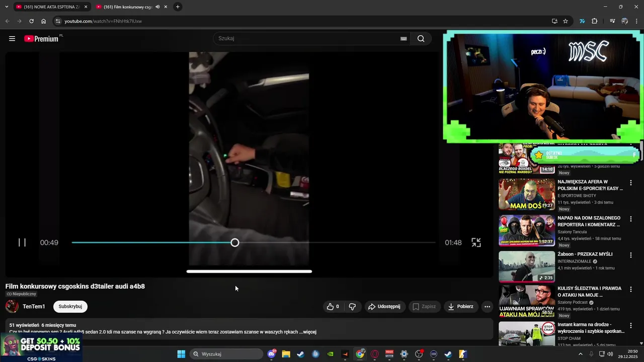Subscribe to TenTem1 with the Subskrybuj button

[70, 306]
